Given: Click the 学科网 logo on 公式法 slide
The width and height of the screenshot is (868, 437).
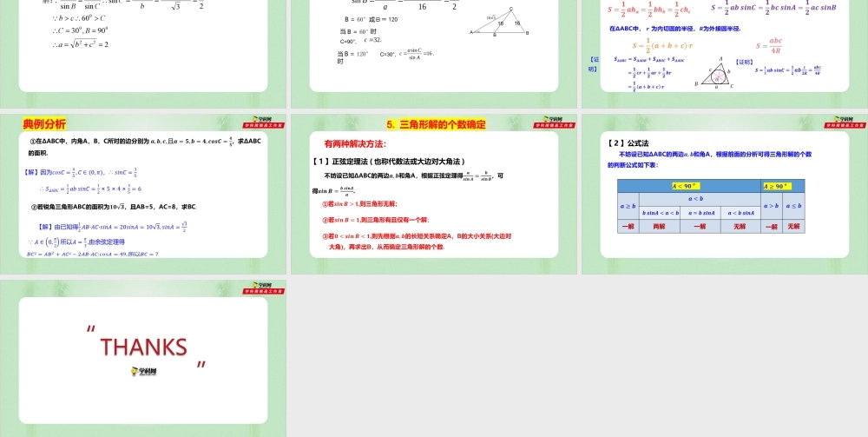Looking at the screenshot, I should click(x=845, y=122).
